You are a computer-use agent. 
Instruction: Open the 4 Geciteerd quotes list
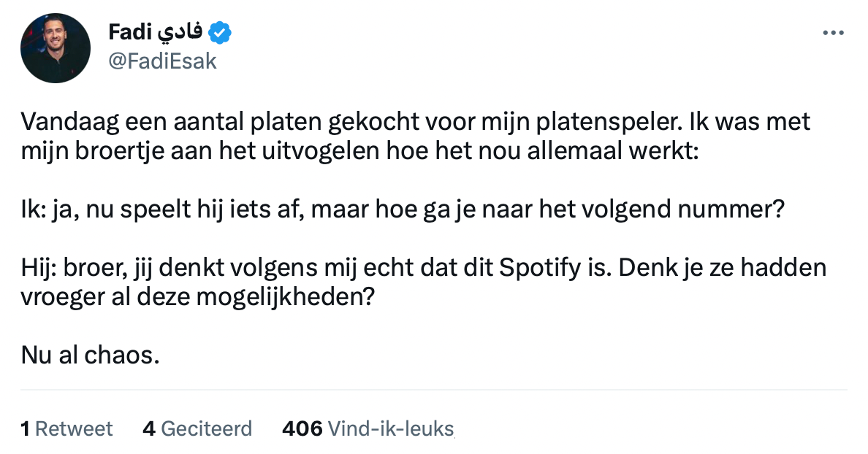point(197,428)
